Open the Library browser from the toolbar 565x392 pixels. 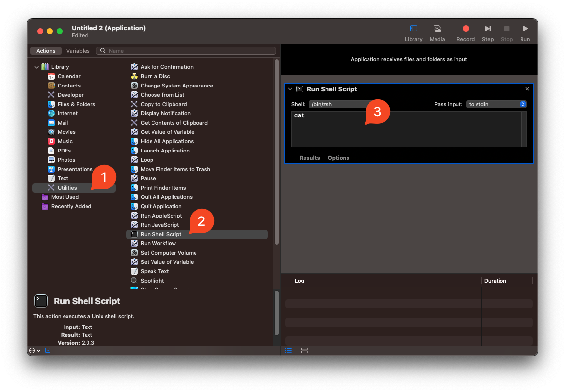coord(413,28)
